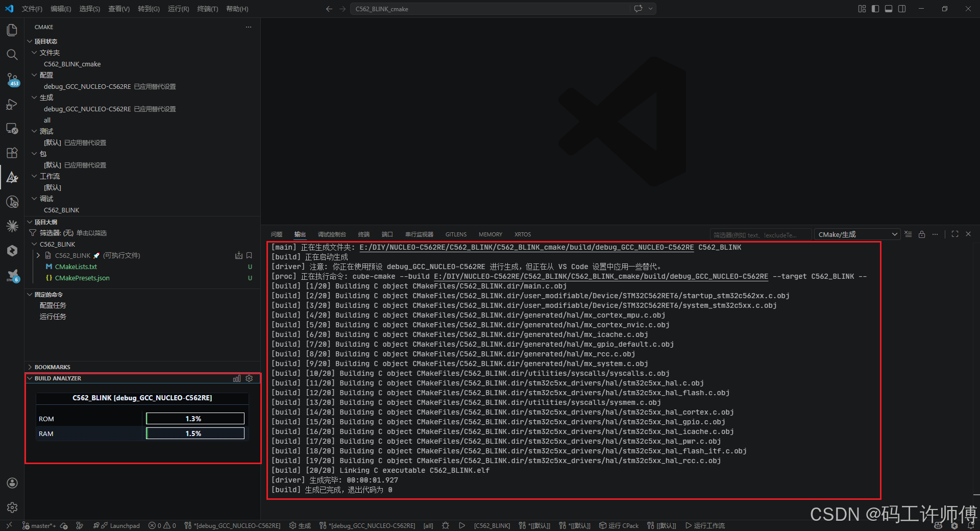Select the CMake Tools activity bar icon

[x=12, y=177]
